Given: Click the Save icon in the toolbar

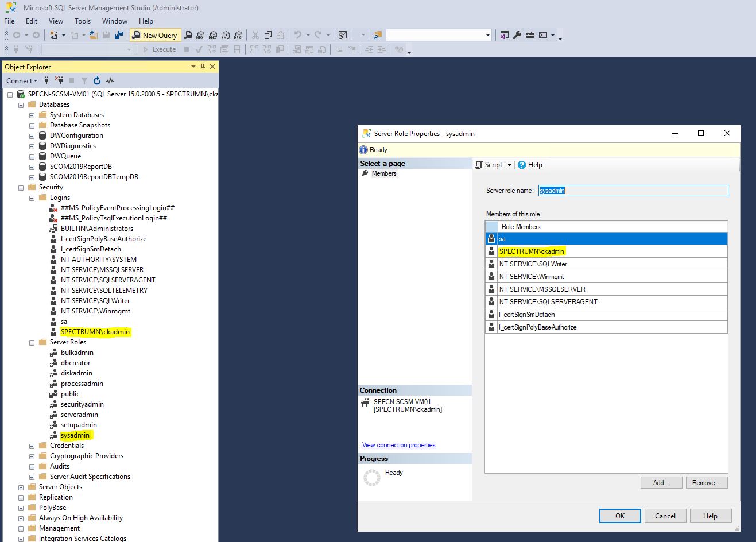Looking at the screenshot, I should [x=106, y=35].
